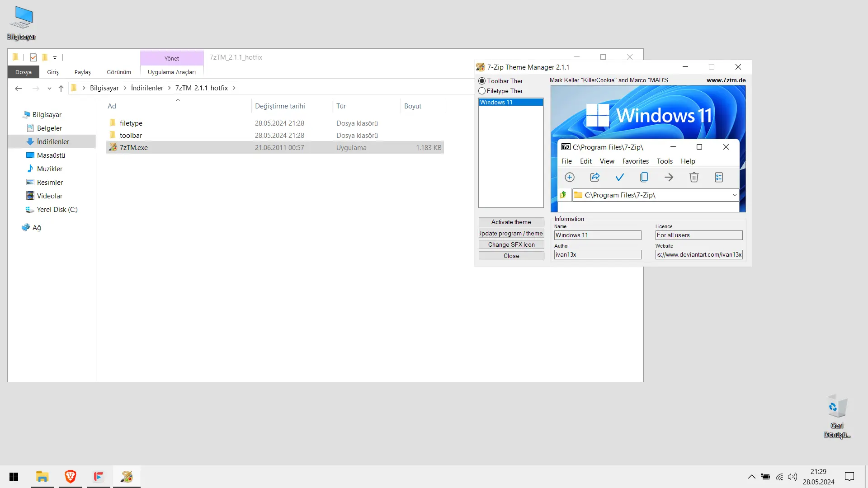Open File Explorer from the taskbar

(42, 477)
